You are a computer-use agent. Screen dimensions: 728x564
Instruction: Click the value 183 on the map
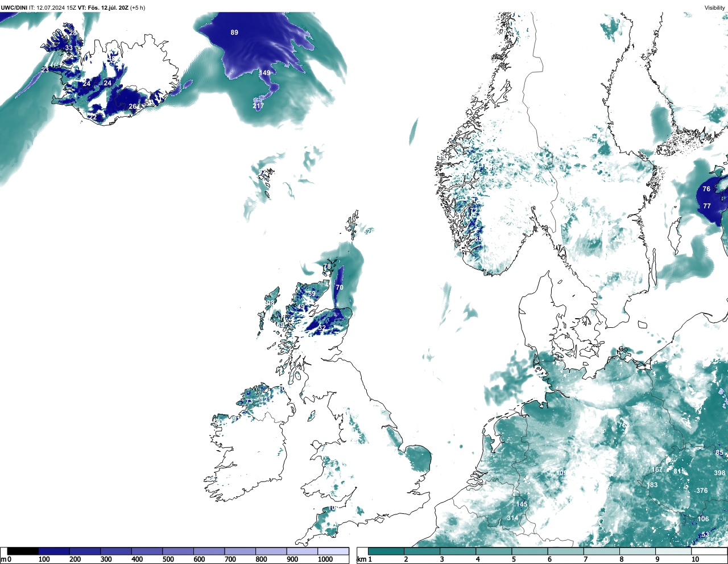pyautogui.click(x=652, y=485)
